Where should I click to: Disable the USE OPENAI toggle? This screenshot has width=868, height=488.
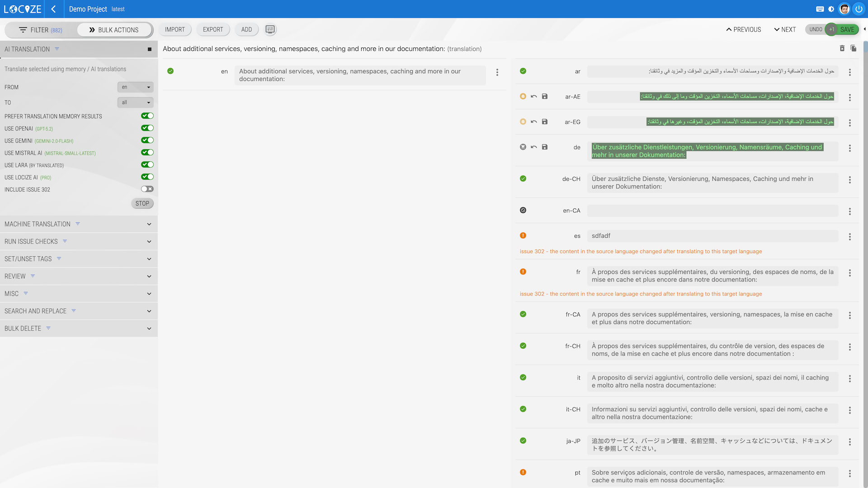pyautogui.click(x=147, y=128)
